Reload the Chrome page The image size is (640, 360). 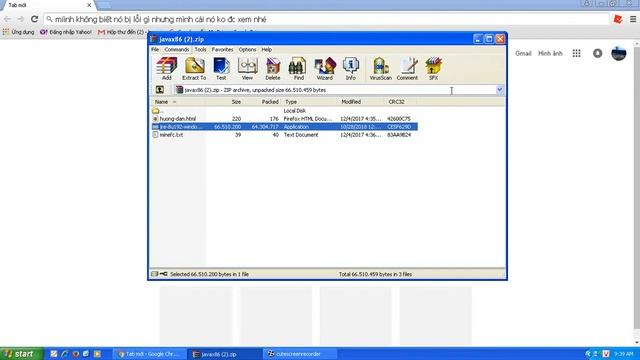pyautogui.click(x=34, y=19)
